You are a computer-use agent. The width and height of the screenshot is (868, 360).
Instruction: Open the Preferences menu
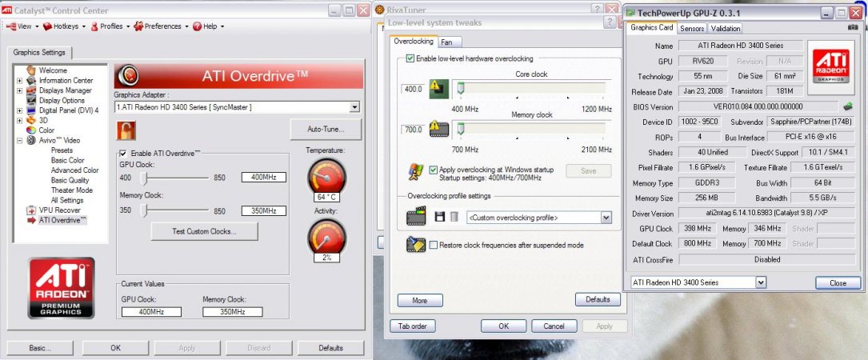pos(161,26)
